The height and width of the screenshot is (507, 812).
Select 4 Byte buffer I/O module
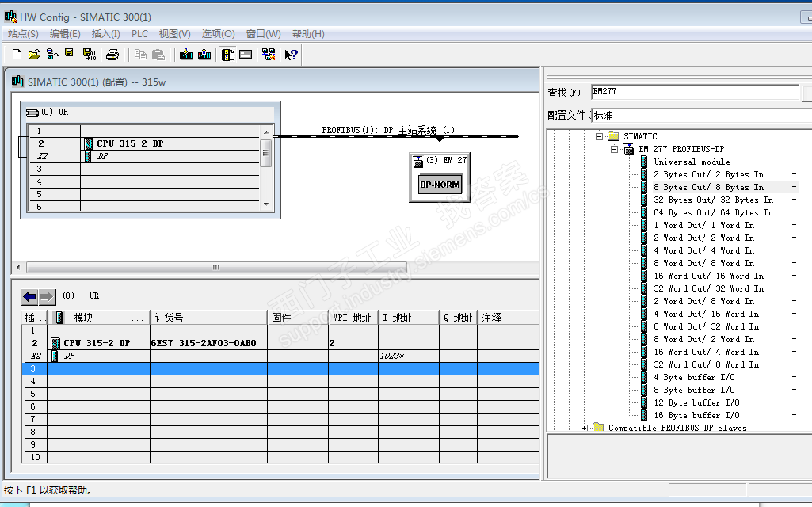point(694,378)
